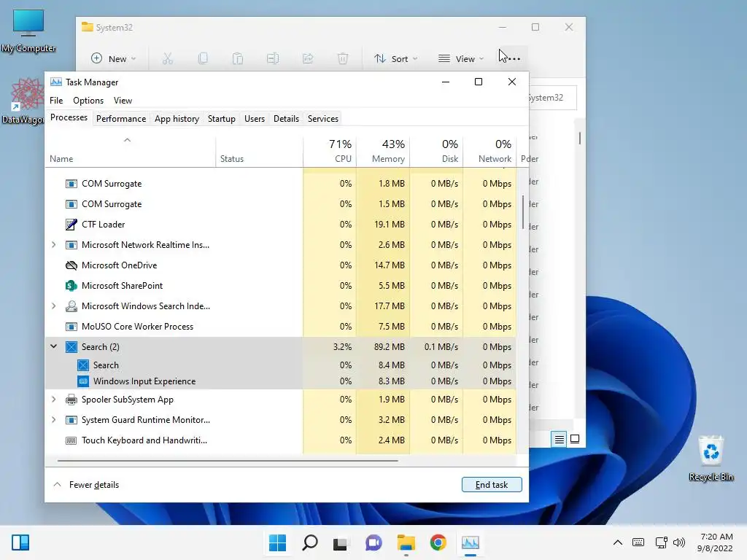Image resolution: width=747 pixels, height=560 pixels.
Task: Switch System32 to large thumbnails view
Action: [x=575, y=439]
